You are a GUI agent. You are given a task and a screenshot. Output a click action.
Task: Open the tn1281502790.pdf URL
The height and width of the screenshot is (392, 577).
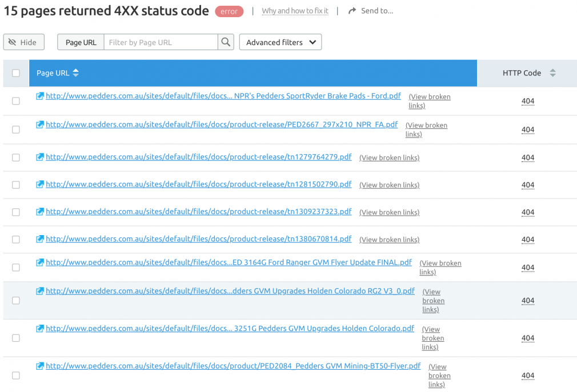199,184
